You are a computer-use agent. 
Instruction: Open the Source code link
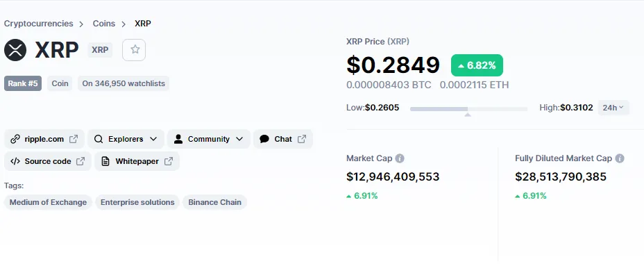pyautogui.click(x=48, y=161)
